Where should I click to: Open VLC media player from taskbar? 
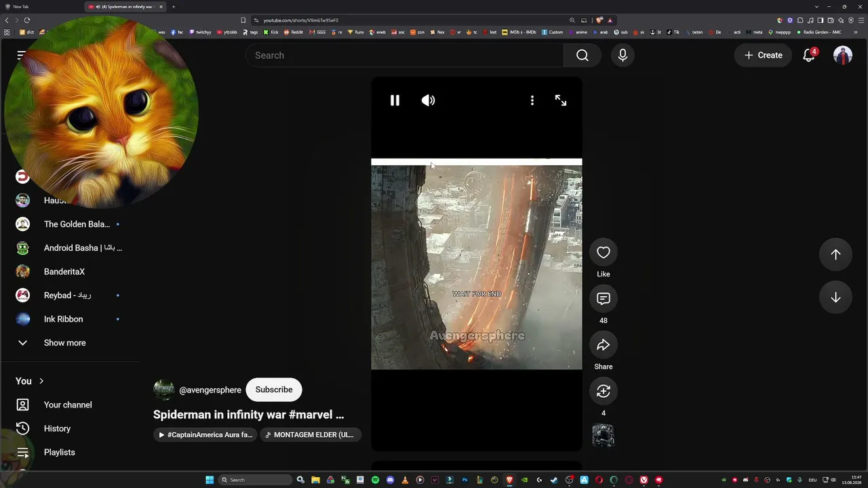click(x=405, y=480)
